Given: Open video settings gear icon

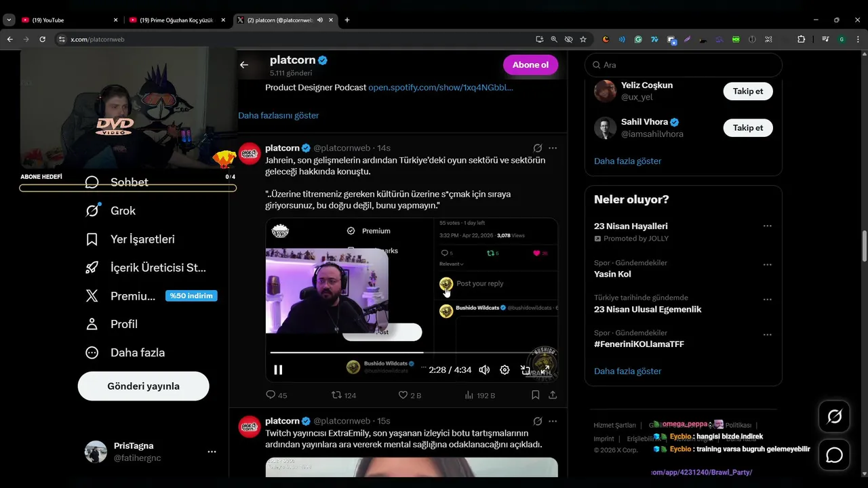Looking at the screenshot, I should pyautogui.click(x=505, y=369).
